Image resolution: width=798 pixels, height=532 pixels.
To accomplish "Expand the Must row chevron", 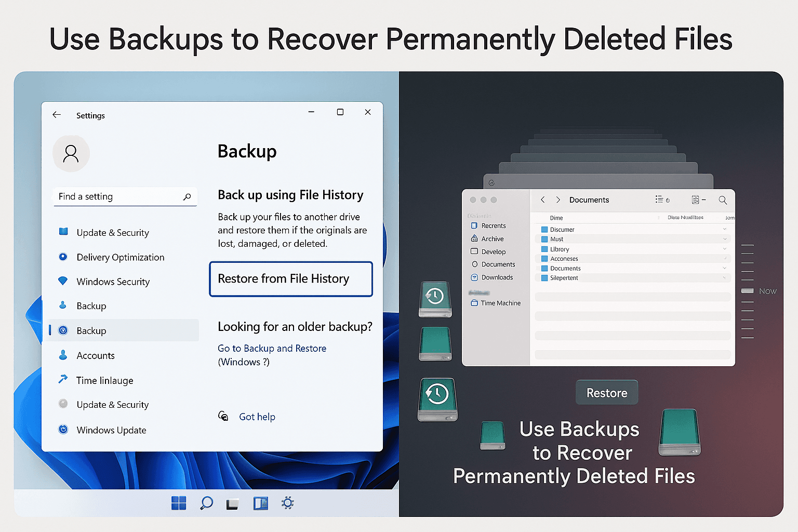I will click(725, 239).
